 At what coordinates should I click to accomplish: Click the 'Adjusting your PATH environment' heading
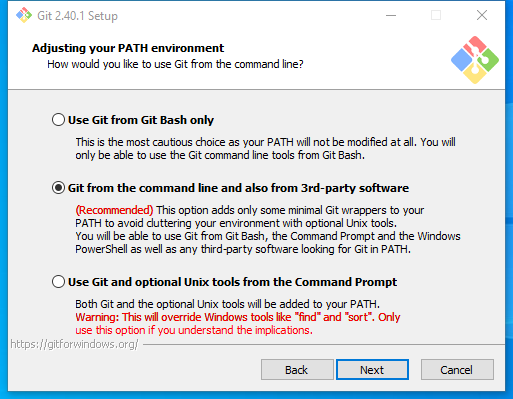[x=128, y=48]
